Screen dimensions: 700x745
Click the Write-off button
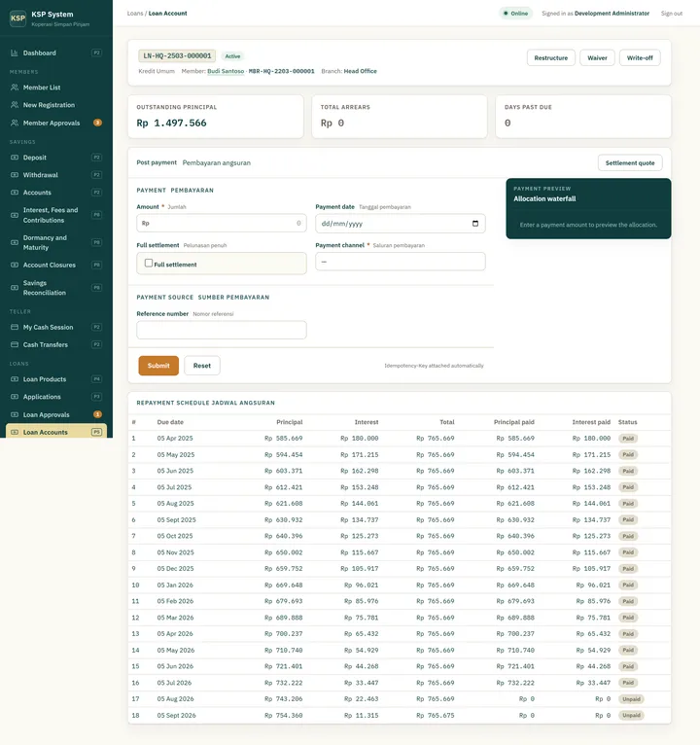point(640,58)
